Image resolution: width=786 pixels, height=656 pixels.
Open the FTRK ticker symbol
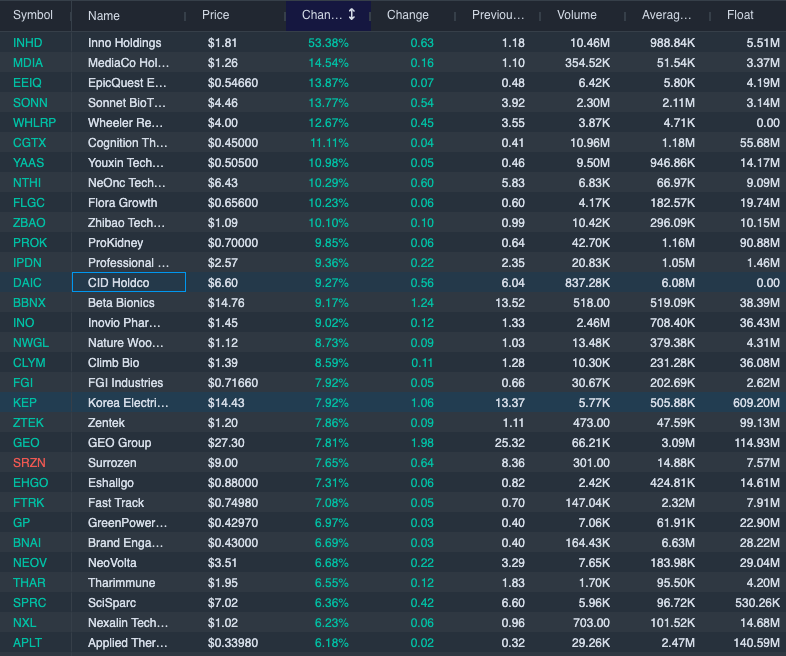click(x=29, y=503)
